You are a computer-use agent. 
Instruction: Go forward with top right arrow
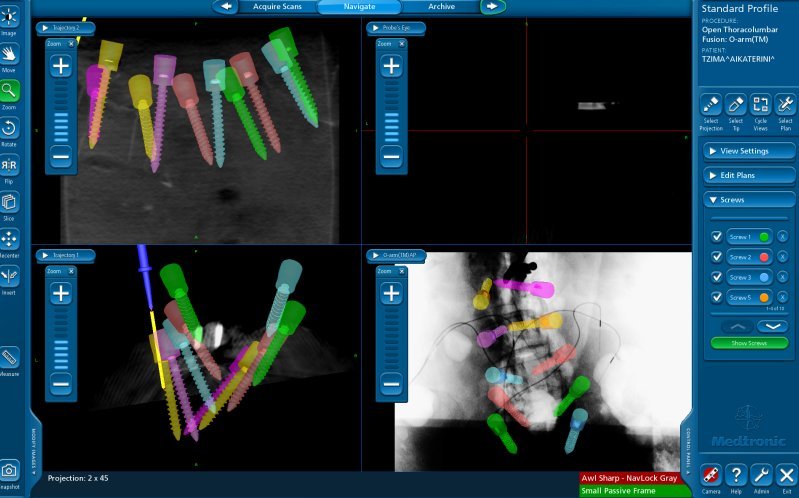(x=492, y=7)
